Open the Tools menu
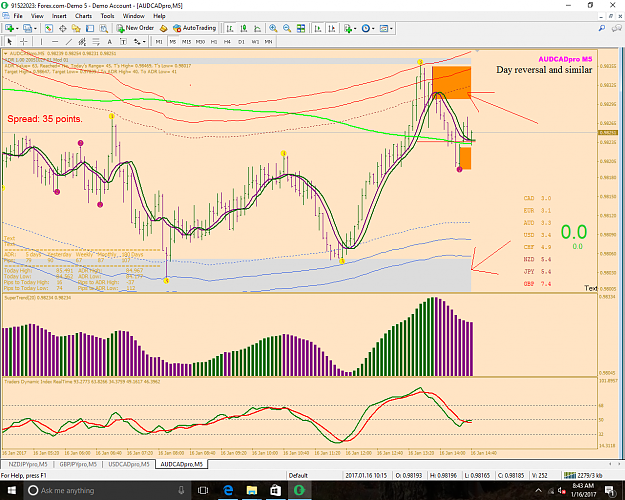Screen dimensions: 625x500 [107, 16]
